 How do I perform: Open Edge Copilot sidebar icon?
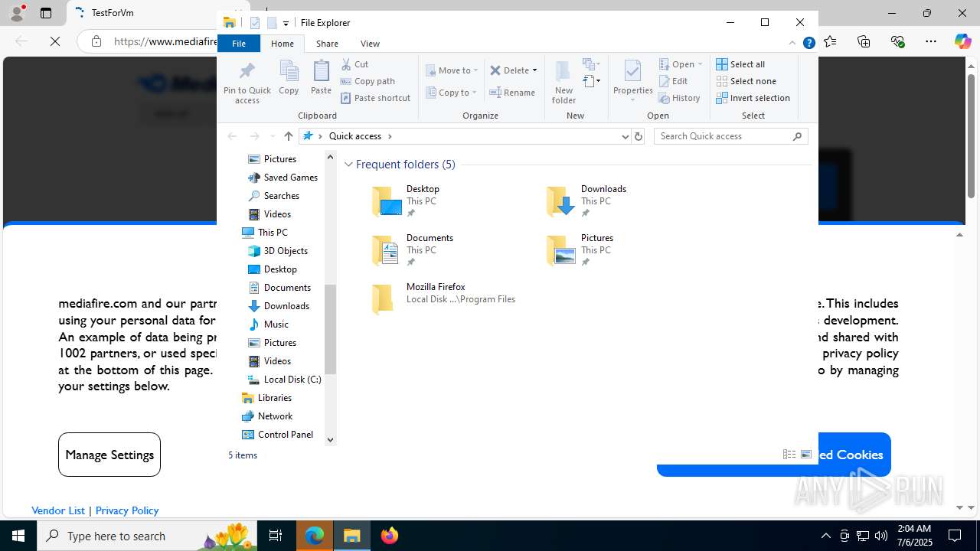(962, 41)
